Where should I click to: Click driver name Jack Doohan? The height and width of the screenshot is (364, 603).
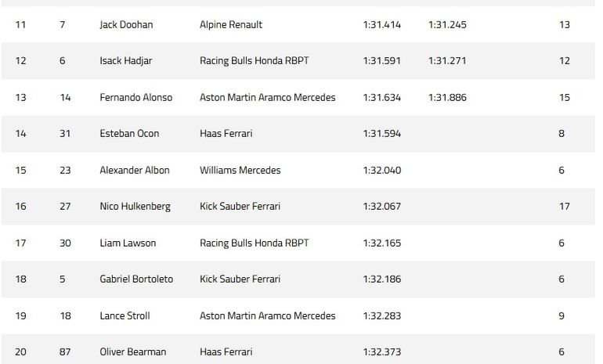[x=126, y=25]
